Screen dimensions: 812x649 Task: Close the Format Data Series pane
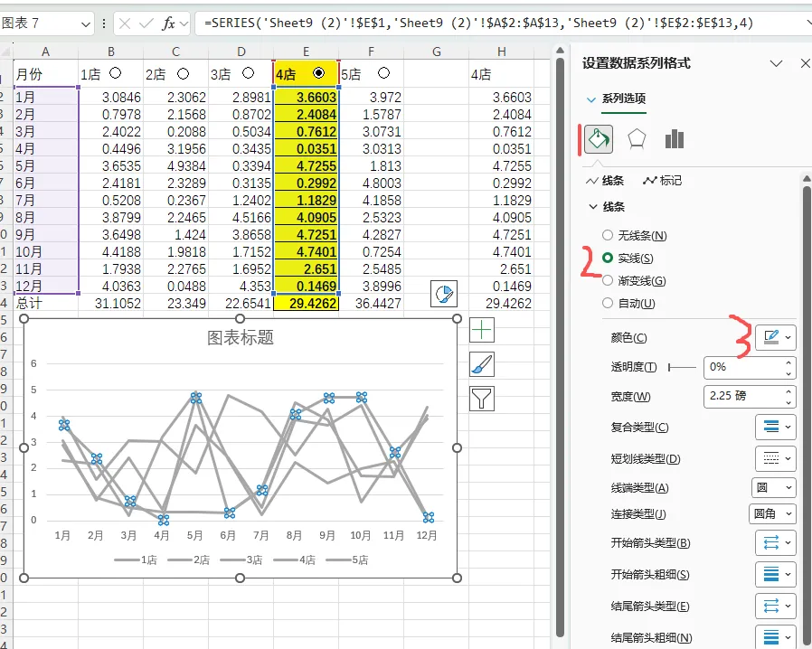tap(806, 63)
